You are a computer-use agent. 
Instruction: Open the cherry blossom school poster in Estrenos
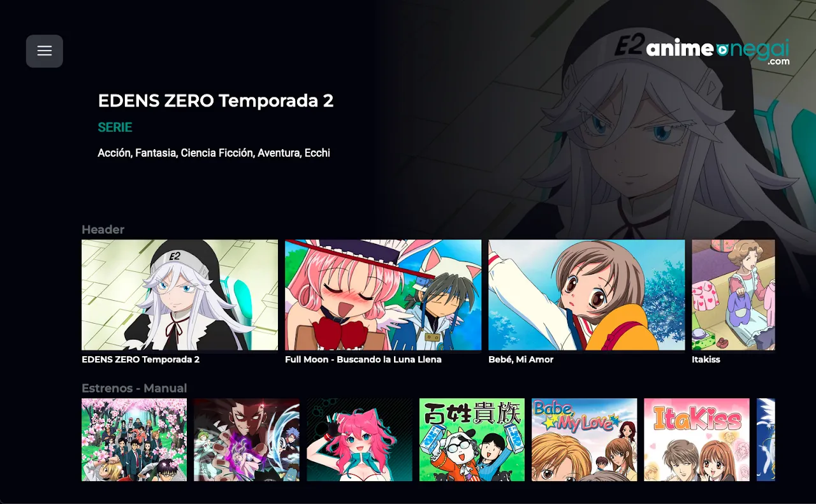click(x=134, y=440)
